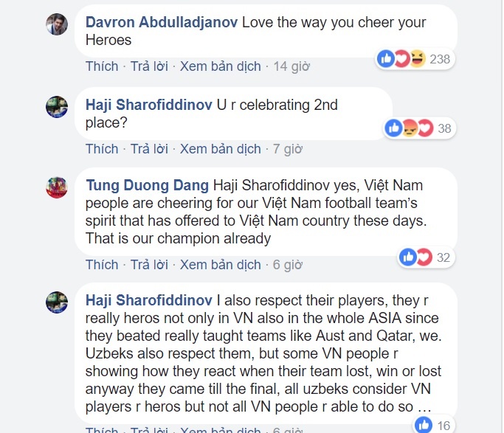
Task: Open the Tung Duong Dang name link
Action: tap(147, 184)
